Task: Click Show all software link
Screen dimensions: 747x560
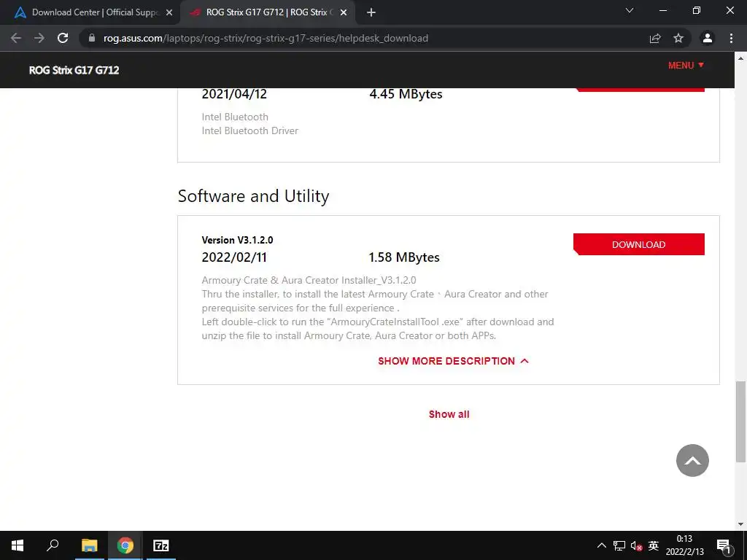Action: click(x=449, y=414)
